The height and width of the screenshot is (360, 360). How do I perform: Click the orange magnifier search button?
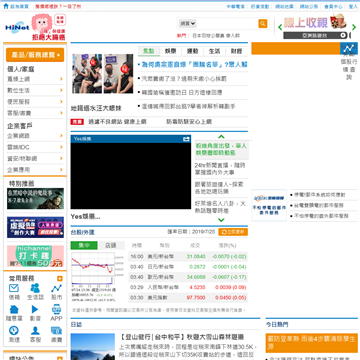263,24
